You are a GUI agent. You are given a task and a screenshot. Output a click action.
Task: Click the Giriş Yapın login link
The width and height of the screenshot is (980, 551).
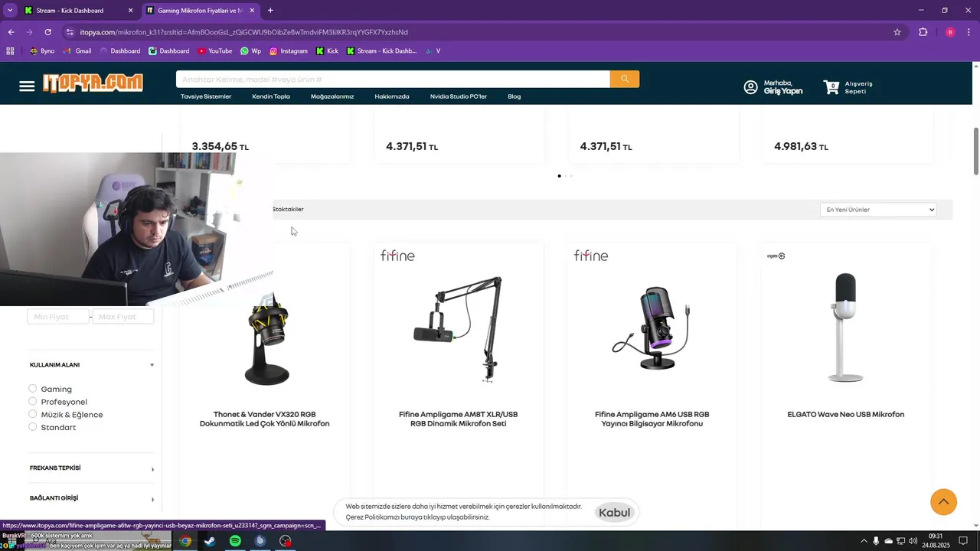click(x=783, y=91)
